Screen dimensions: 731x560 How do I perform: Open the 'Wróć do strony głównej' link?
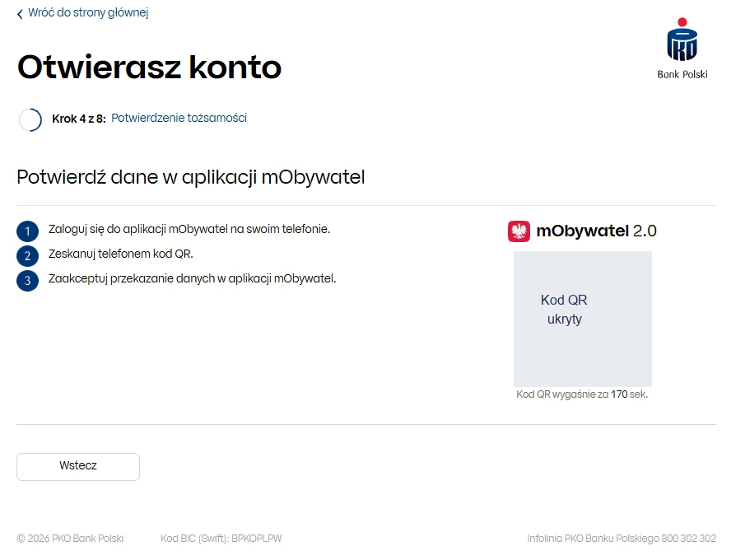coord(88,12)
